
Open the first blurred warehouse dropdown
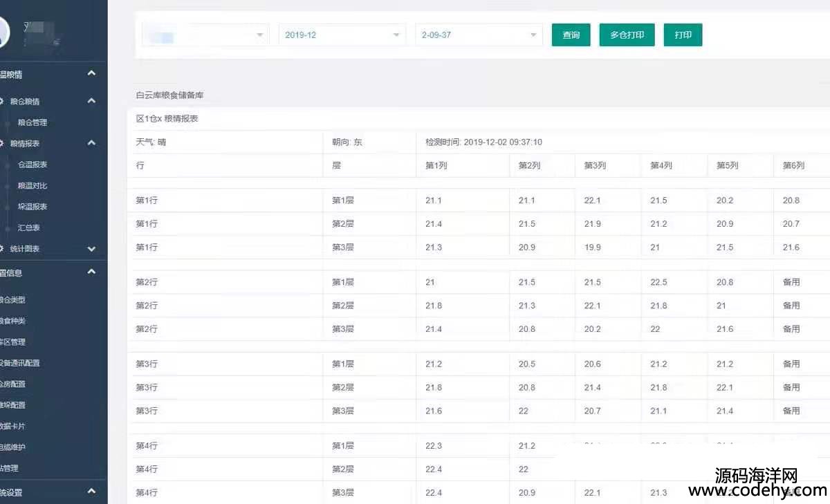click(205, 35)
